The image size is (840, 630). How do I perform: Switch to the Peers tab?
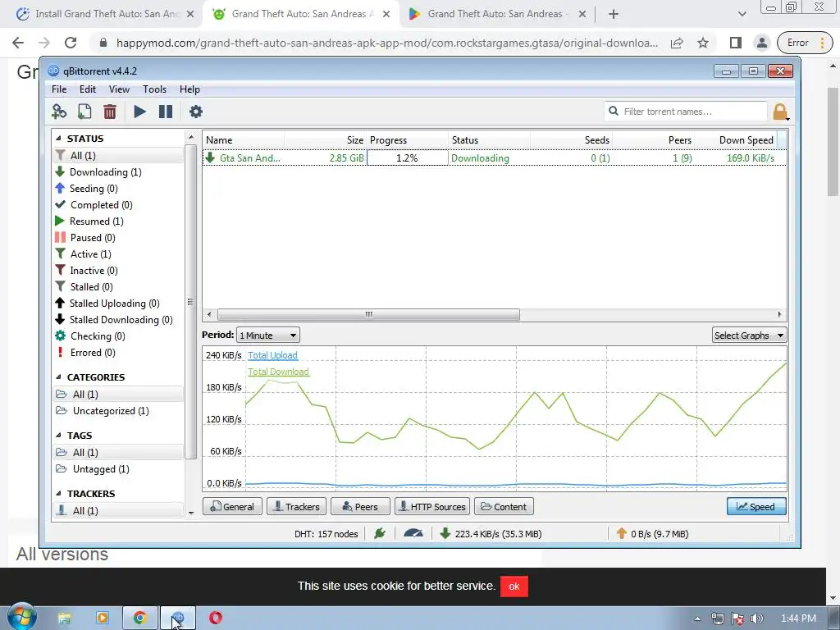(x=360, y=507)
